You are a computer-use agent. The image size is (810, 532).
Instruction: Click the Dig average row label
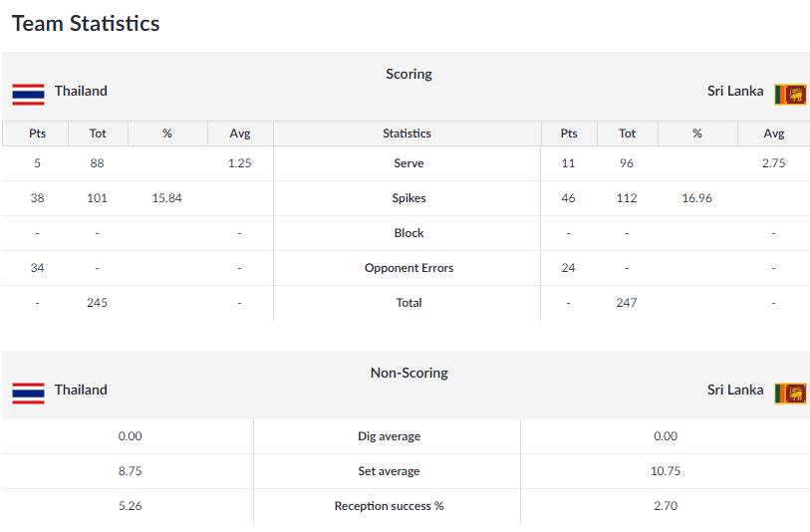click(x=389, y=436)
